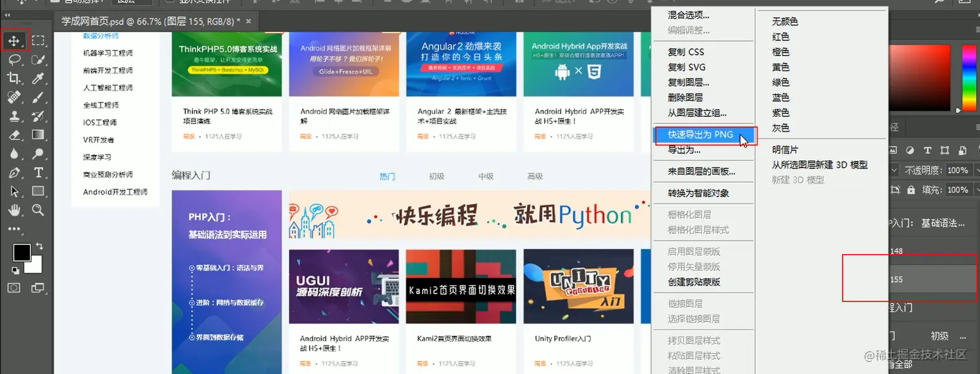Filter layers by shape layer icon
The image size is (980, 374).
[x=945, y=150]
